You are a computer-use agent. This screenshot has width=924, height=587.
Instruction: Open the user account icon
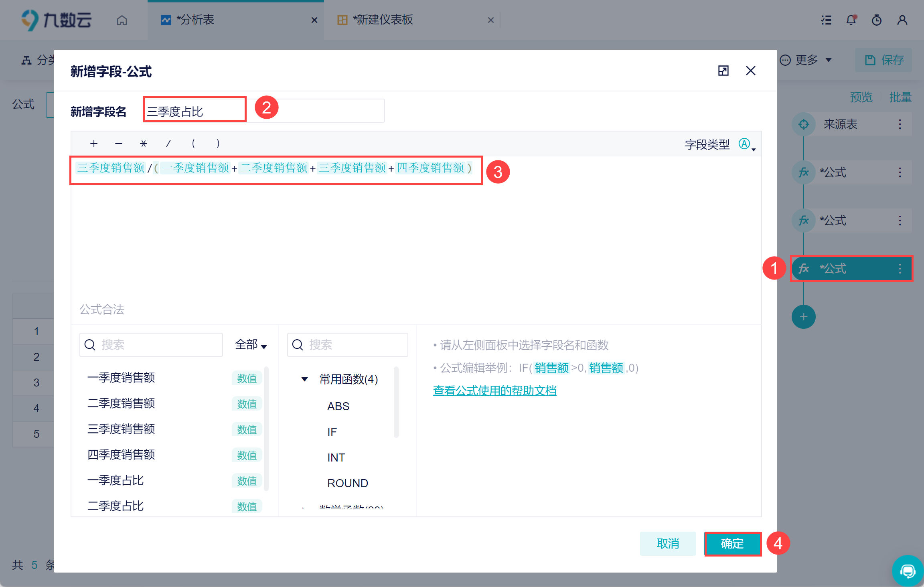[x=902, y=20]
